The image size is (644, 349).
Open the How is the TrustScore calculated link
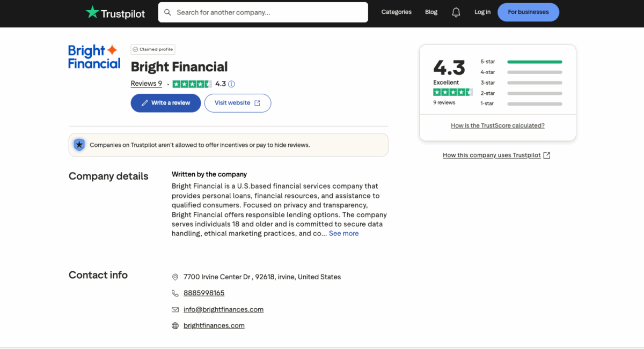click(x=497, y=125)
